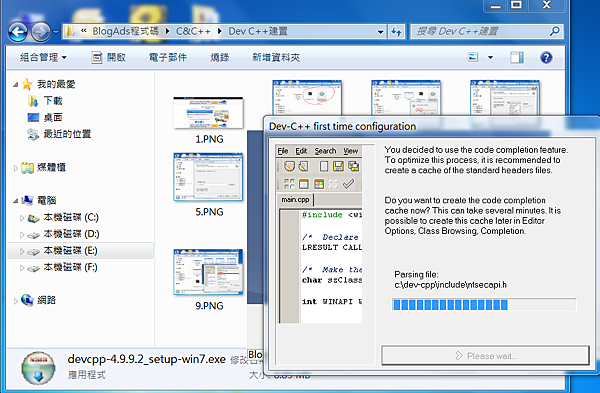600x393 pixels.
Task: Click the devcpp setup installer icon in details pane
Action: coord(38,368)
